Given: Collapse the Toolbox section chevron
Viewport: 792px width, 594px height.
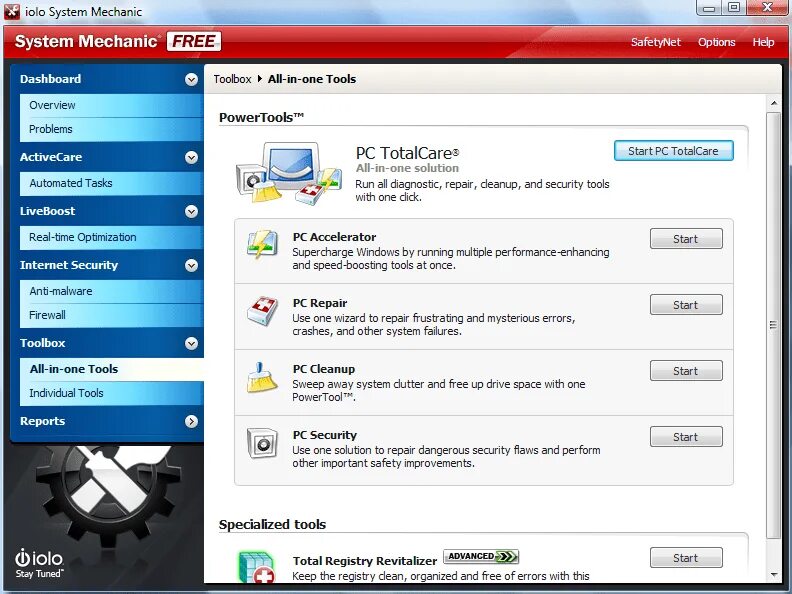Looking at the screenshot, I should (191, 343).
